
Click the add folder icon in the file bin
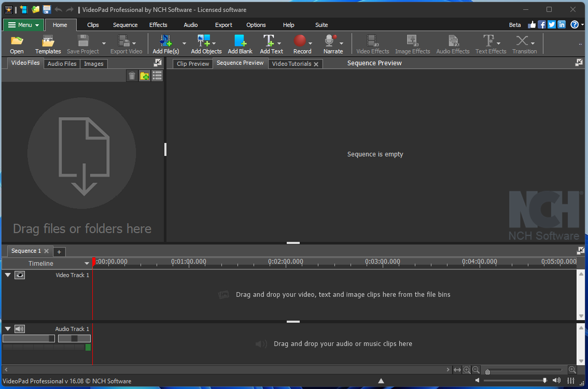[x=144, y=76]
